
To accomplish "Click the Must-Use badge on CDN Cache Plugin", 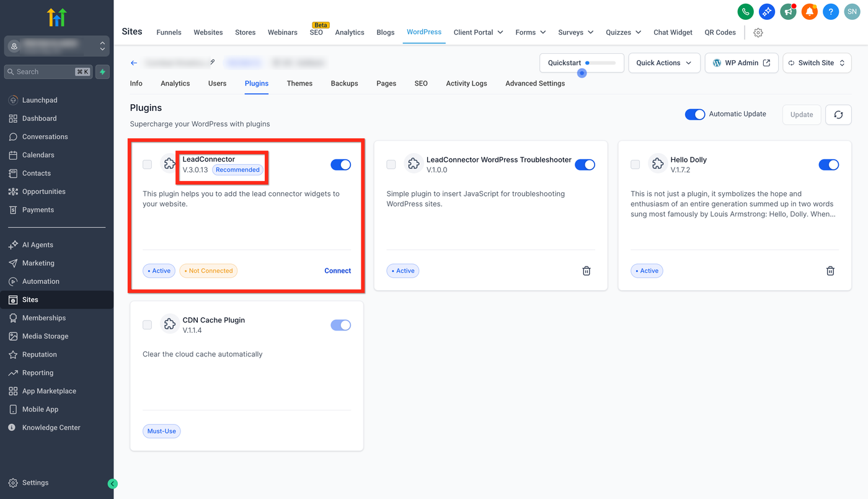I will (161, 431).
